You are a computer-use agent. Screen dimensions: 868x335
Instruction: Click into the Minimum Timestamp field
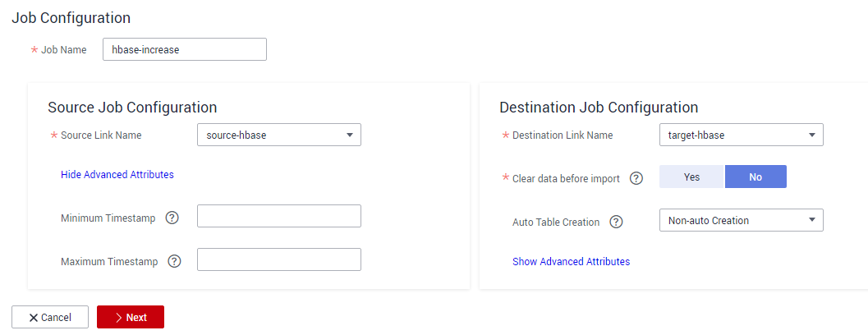[279, 216]
